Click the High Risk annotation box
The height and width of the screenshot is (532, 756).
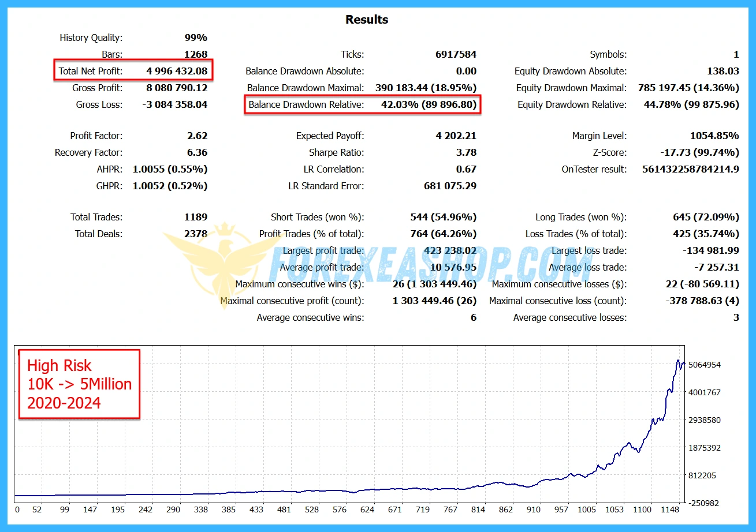pos(79,384)
